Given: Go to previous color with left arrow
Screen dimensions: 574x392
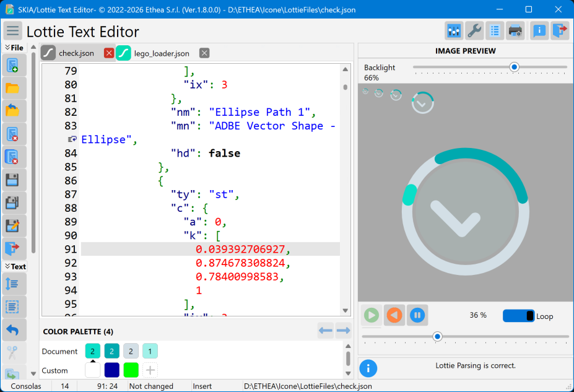Looking at the screenshot, I should click(326, 331).
